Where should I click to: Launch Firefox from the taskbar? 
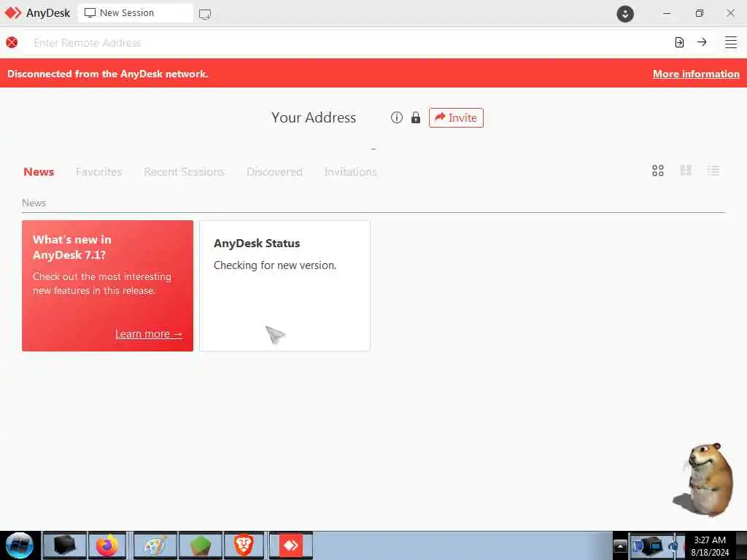(x=107, y=545)
